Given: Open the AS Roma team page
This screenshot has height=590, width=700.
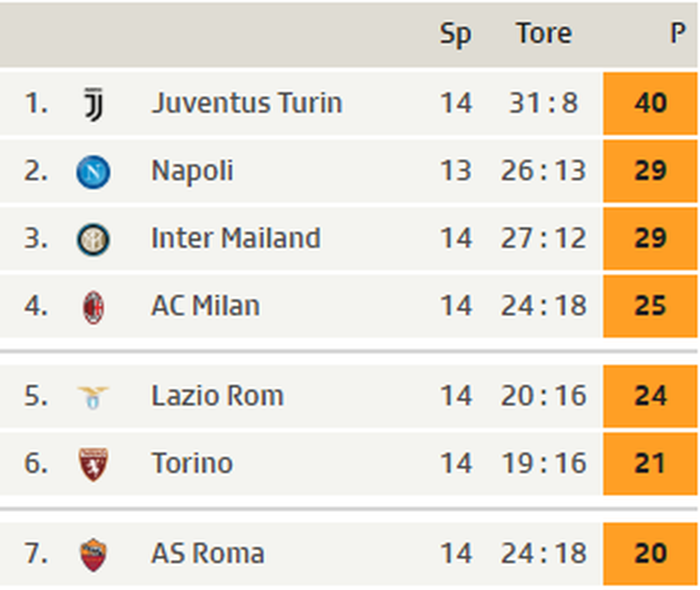Looking at the screenshot, I should coord(207,553).
